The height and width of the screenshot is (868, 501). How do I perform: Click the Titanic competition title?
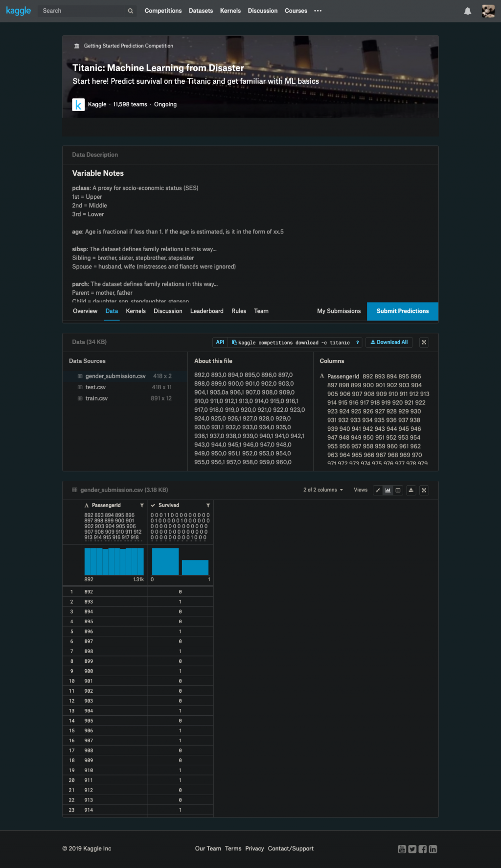(x=158, y=68)
